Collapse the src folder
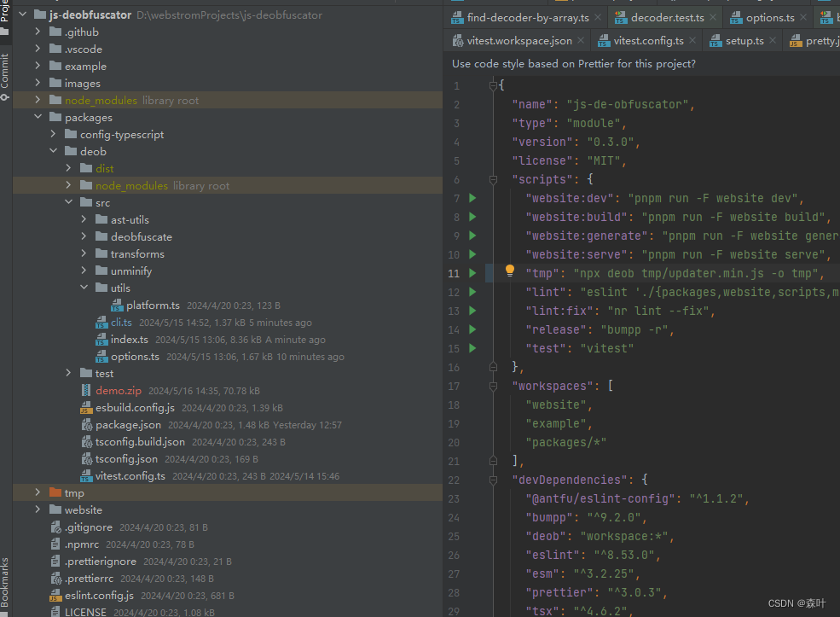 click(x=68, y=202)
